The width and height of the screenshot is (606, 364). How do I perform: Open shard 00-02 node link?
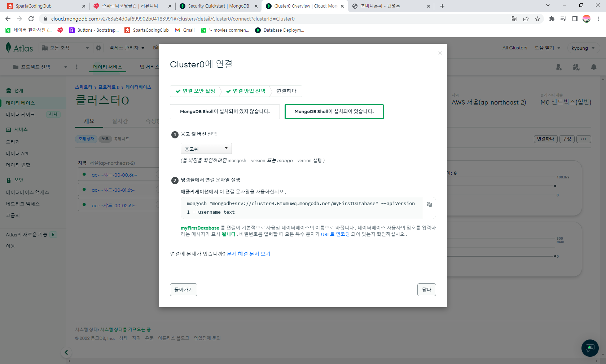pyautogui.click(x=114, y=205)
